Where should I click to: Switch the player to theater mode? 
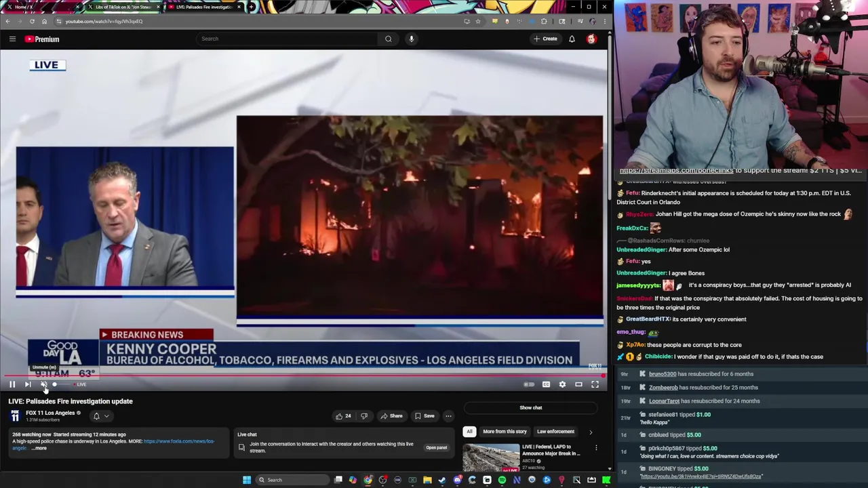(x=578, y=384)
